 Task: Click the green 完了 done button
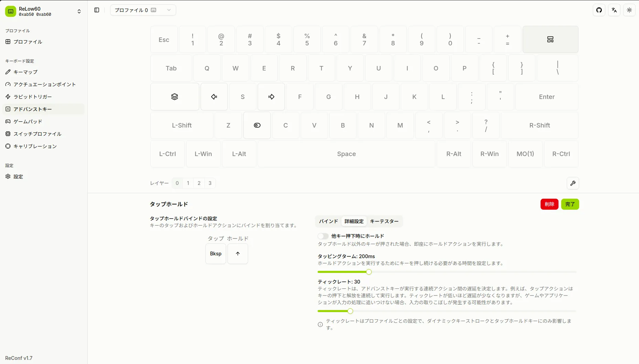tap(570, 204)
